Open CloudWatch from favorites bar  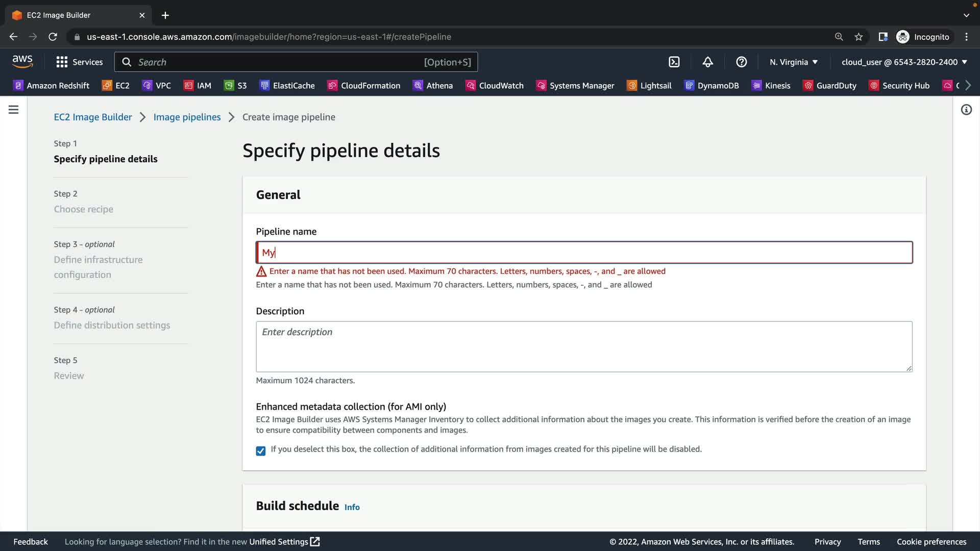[494, 86]
